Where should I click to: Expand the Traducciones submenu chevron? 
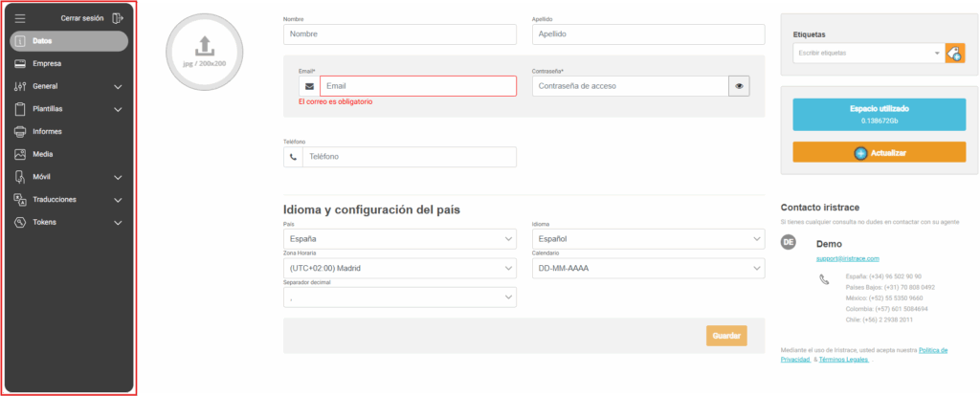point(118,200)
